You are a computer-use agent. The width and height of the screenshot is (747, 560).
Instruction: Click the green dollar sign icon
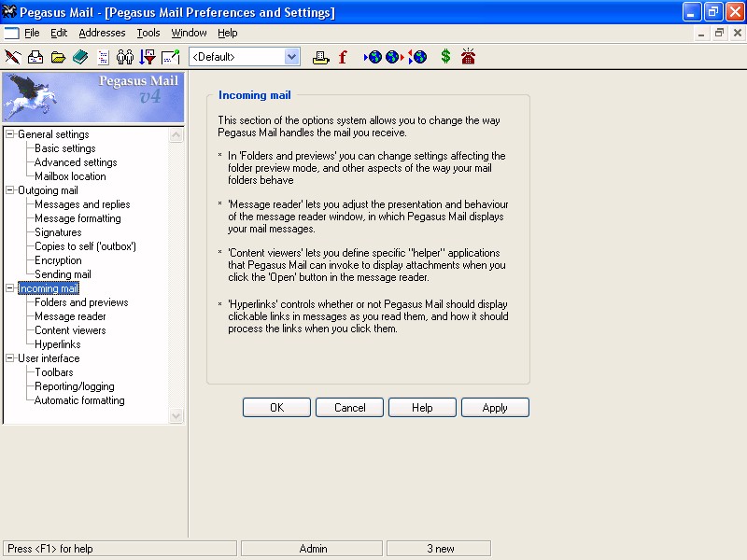(x=445, y=57)
